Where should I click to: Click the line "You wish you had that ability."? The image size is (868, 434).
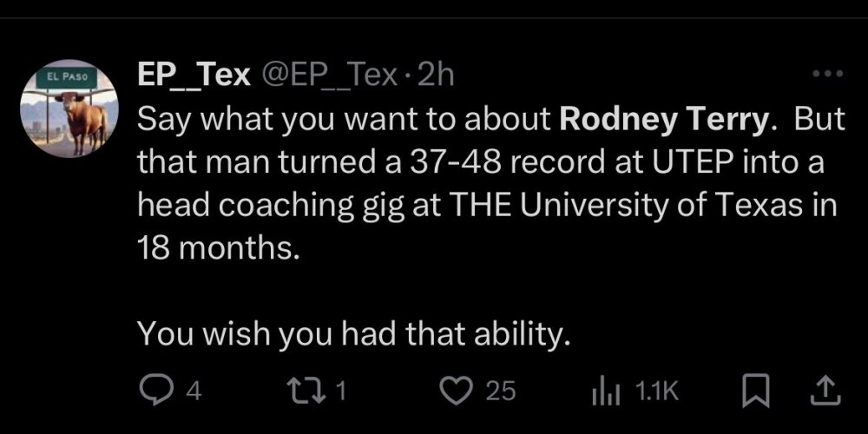coord(354,332)
